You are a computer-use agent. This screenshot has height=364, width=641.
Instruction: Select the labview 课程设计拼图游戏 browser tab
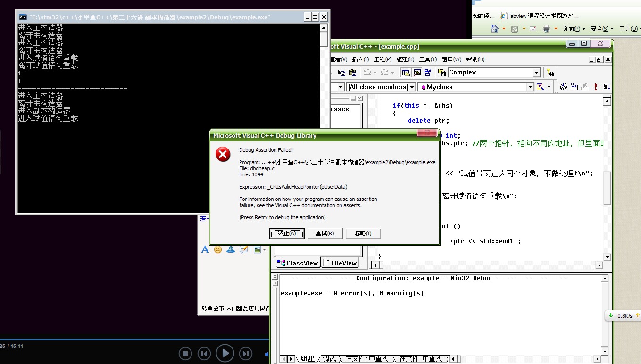tap(540, 16)
